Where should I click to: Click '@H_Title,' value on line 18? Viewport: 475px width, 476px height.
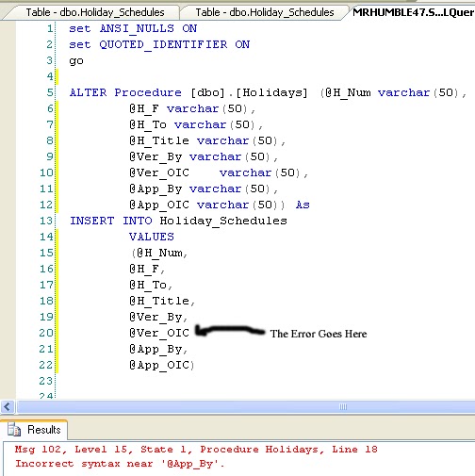162,301
